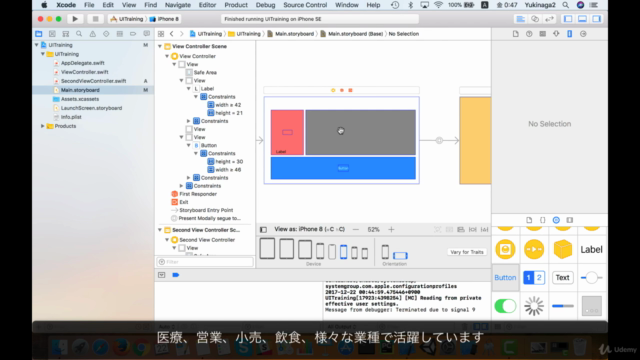Click the outline Filter field
Viewport: 640px width, 360px height.
tap(205, 262)
